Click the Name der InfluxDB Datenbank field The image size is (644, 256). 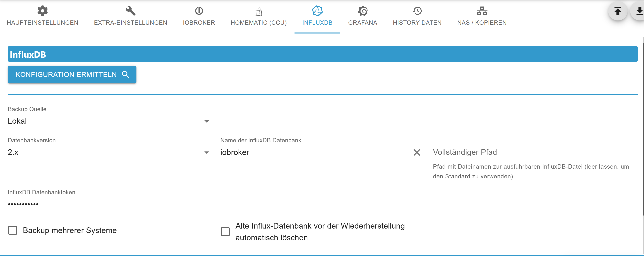[x=315, y=152]
